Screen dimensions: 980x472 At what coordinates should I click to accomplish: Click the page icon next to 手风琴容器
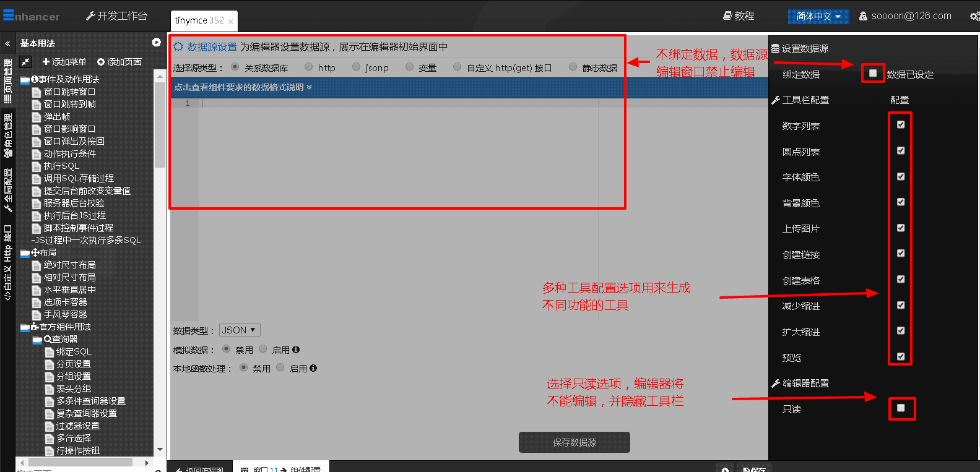click(x=37, y=315)
